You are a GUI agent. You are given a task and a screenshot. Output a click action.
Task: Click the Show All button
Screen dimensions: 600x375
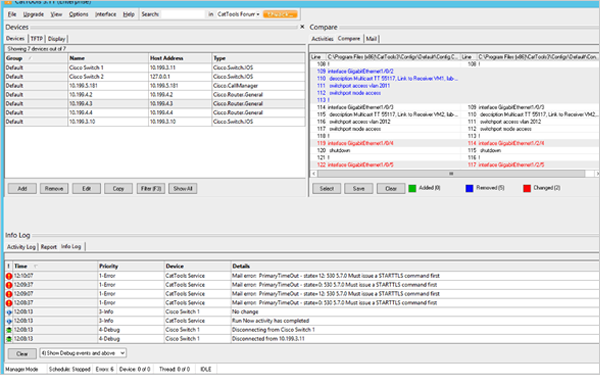pos(183,189)
